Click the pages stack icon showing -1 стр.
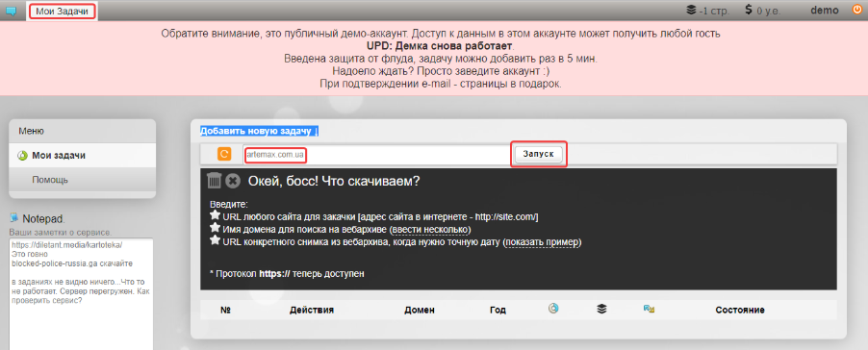Image resolution: width=868 pixels, height=350 pixels. point(690,10)
